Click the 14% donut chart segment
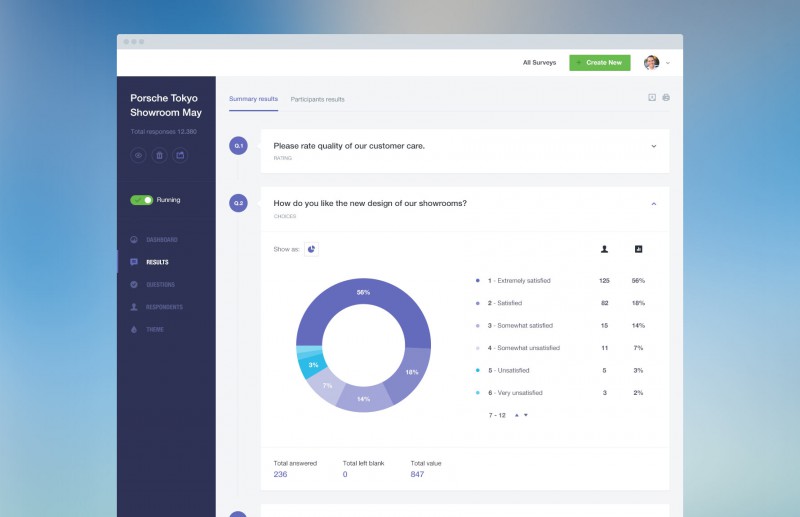 [x=363, y=399]
